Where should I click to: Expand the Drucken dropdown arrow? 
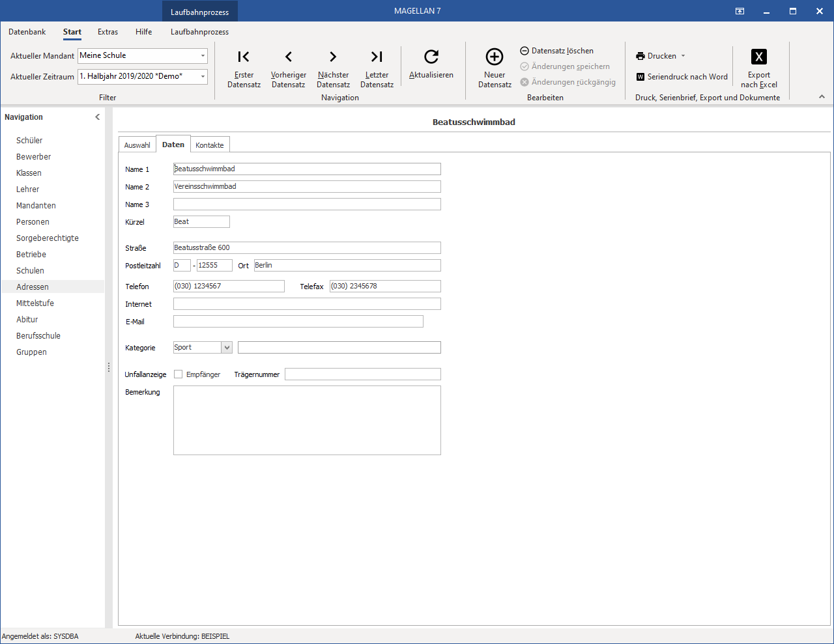pyautogui.click(x=683, y=56)
